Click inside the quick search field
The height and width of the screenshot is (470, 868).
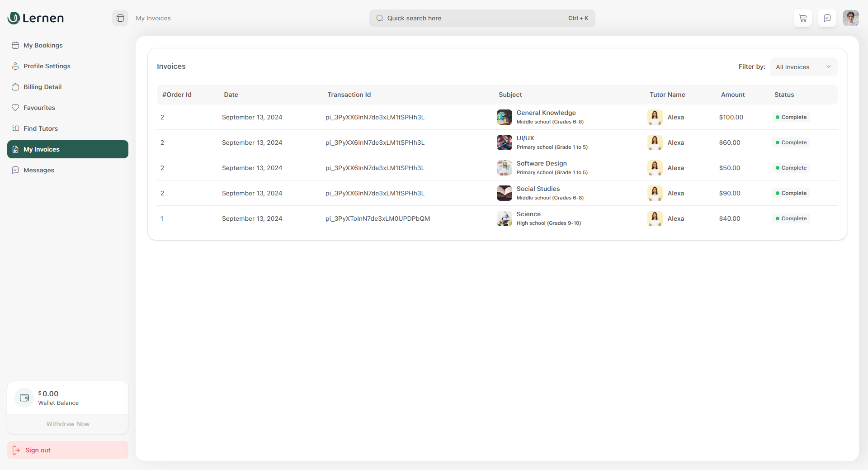click(x=452, y=18)
